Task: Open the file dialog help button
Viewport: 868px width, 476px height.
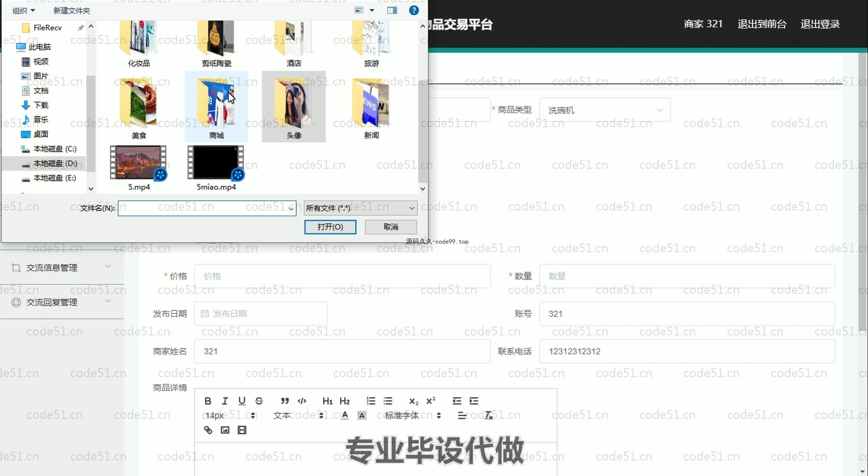Action: (414, 10)
